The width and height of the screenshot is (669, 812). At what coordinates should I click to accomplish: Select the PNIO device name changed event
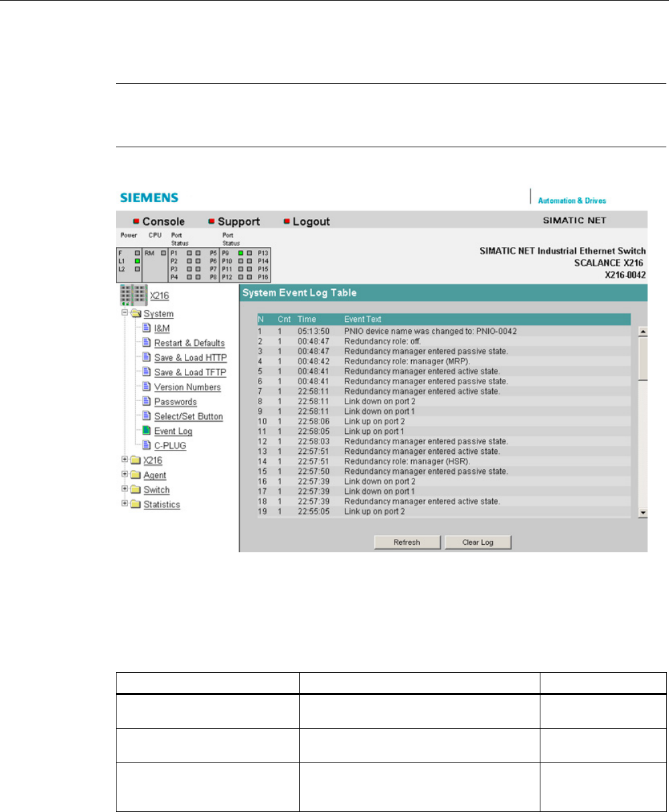point(444,331)
